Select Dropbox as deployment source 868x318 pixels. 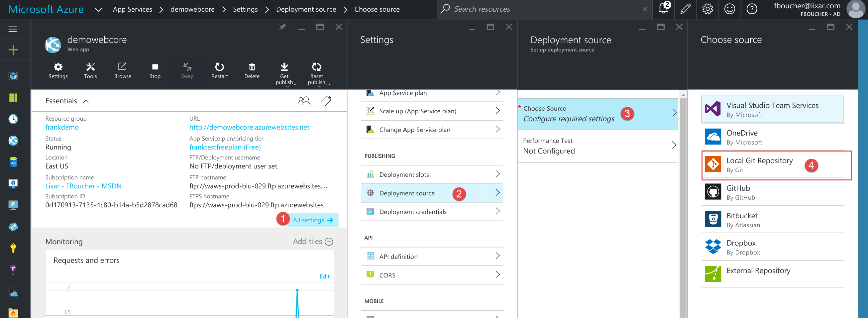[772, 247]
